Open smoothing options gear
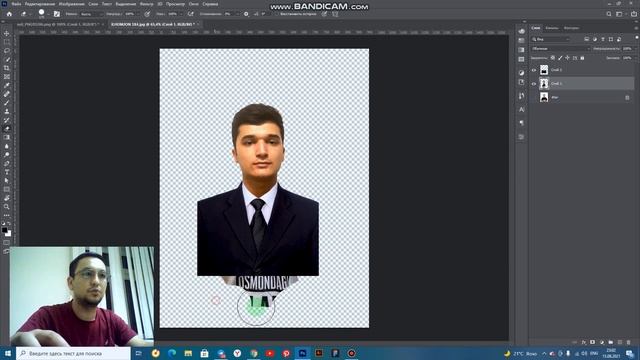The height and width of the screenshot is (360, 640). pos(246,14)
